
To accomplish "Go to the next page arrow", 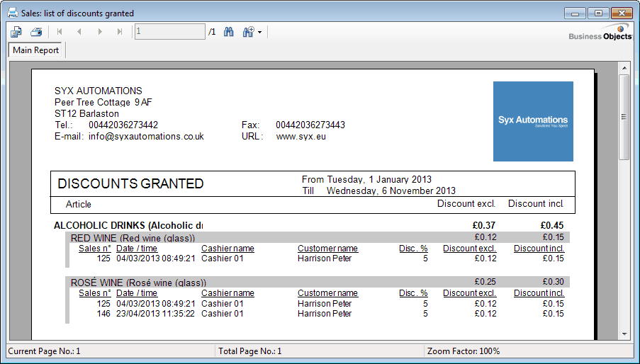I will click(x=100, y=32).
